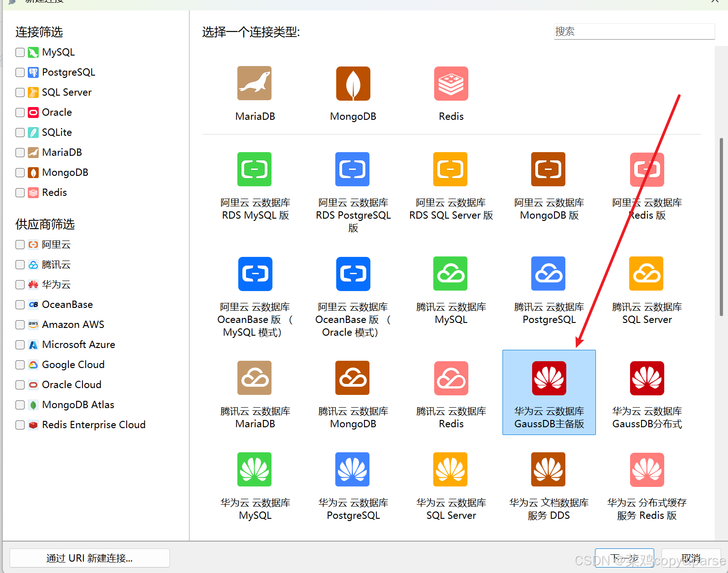Select 华为云 云数据库 GaussDB分布式
Image resolution: width=728 pixels, height=573 pixels.
click(x=647, y=378)
